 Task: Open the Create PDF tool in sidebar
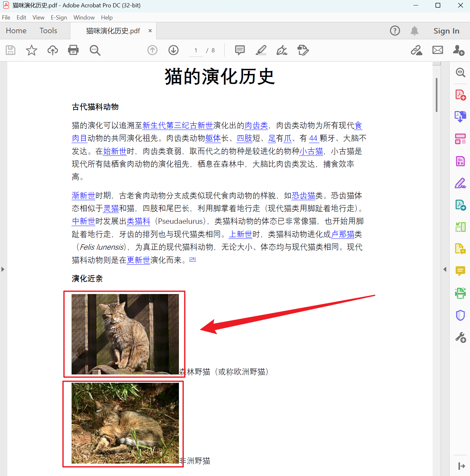pyautogui.click(x=460, y=94)
